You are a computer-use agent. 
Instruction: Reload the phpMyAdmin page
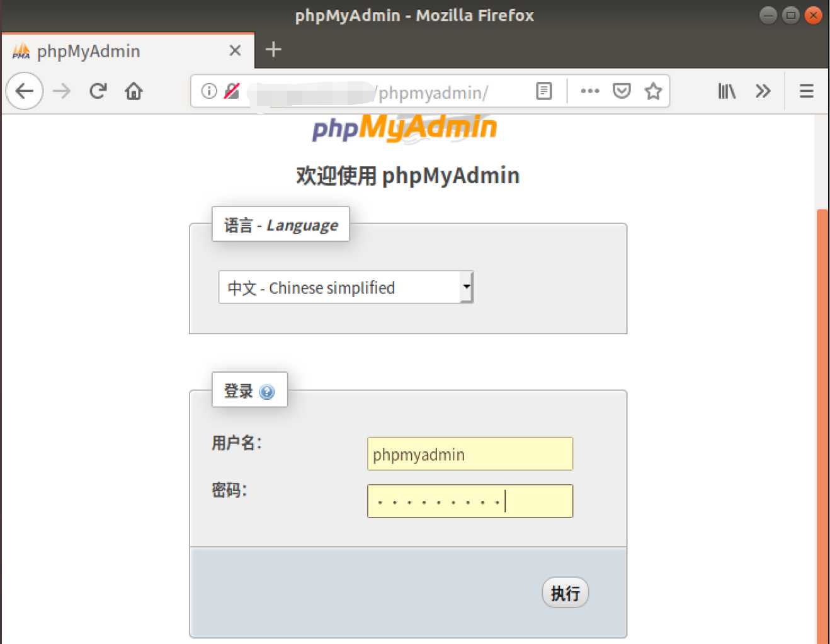(98, 91)
